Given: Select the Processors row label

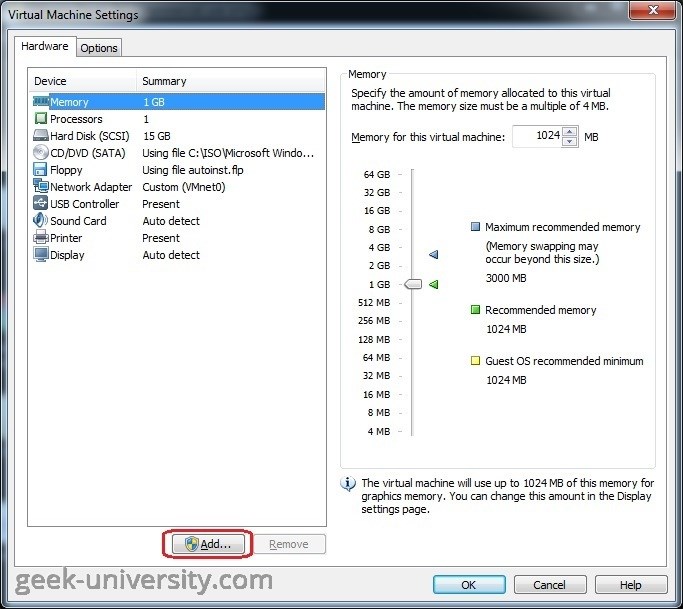Looking at the screenshot, I should pyautogui.click(x=76, y=119).
